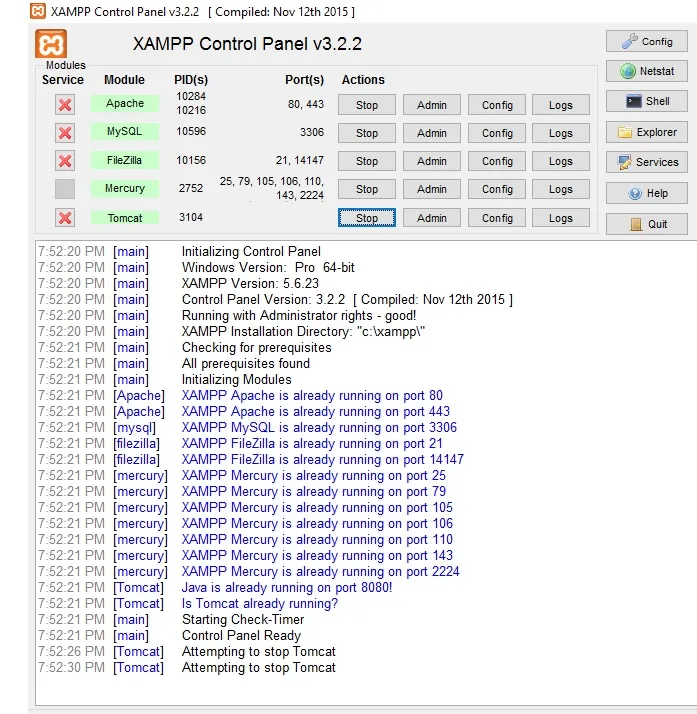The height and width of the screenshot is (714, 697).
Task: Open the Mercury Config menu
Action: 497,189
